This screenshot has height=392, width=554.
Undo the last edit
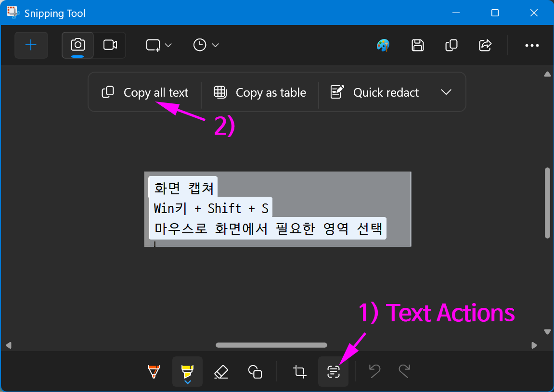[374, 371]
